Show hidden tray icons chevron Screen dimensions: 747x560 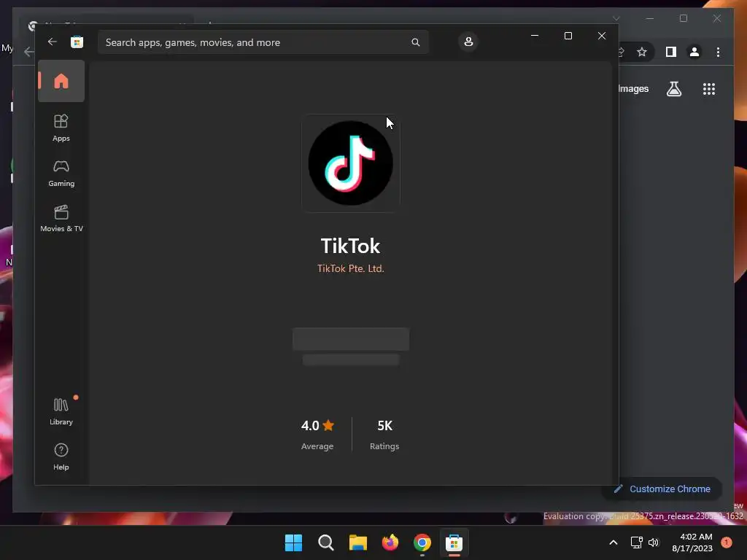pos(614,542)
